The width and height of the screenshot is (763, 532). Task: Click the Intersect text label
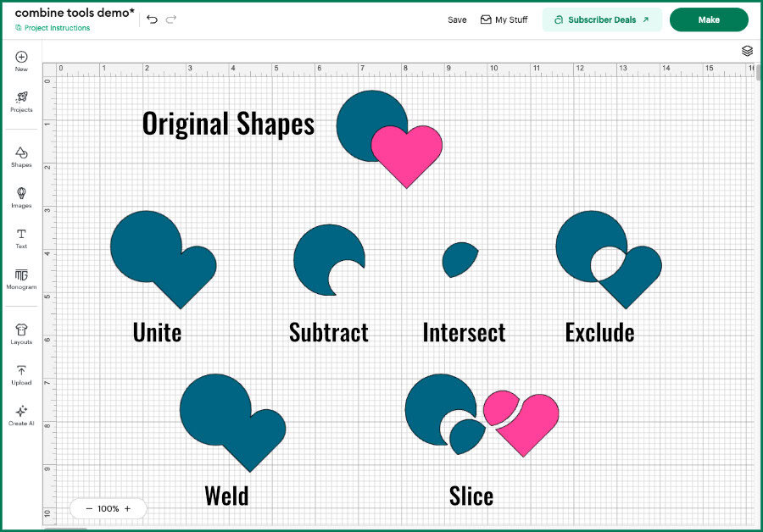pos(465,333)
